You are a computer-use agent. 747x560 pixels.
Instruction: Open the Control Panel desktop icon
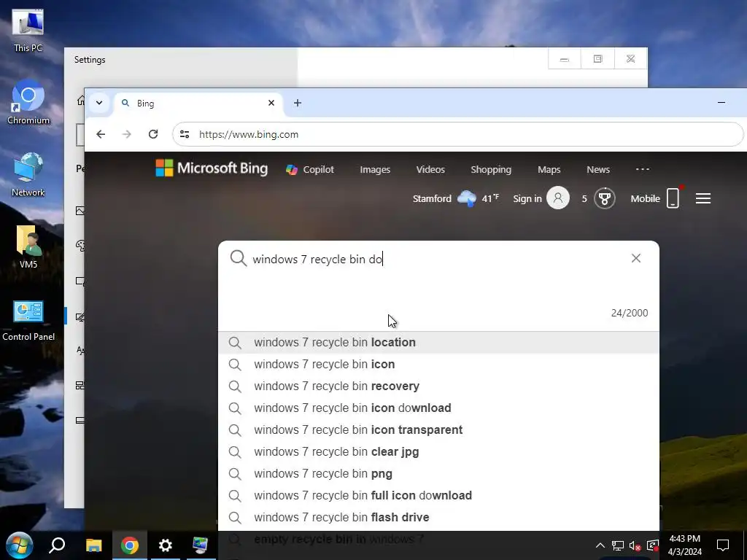[x=28, y=320]
